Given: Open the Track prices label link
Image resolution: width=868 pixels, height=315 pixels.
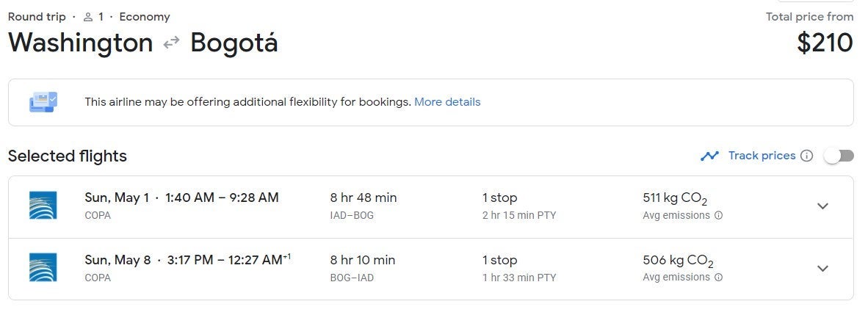Looking at the screenshot, I should [762, 156].
